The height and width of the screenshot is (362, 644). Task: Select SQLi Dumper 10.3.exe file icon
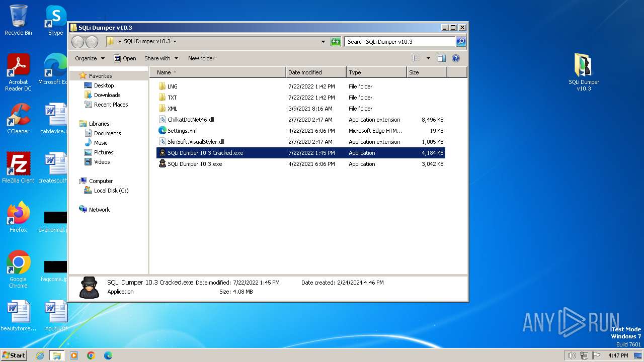(162, 164)
